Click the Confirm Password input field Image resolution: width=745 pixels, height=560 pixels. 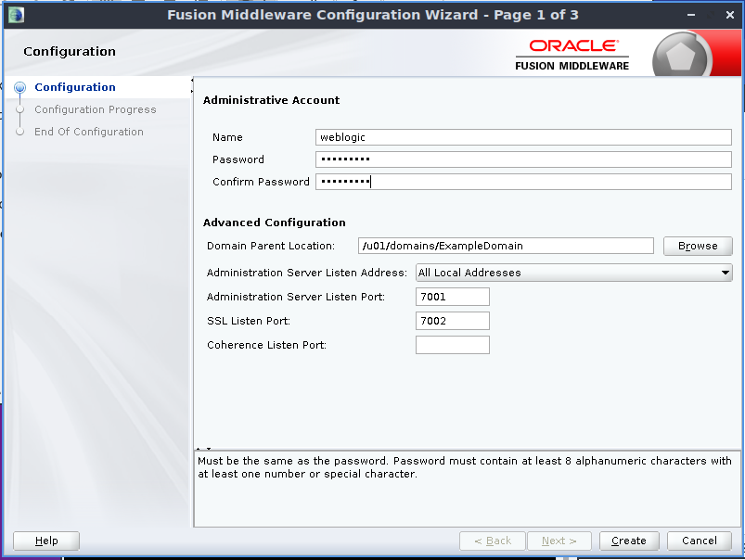(523, 182)
